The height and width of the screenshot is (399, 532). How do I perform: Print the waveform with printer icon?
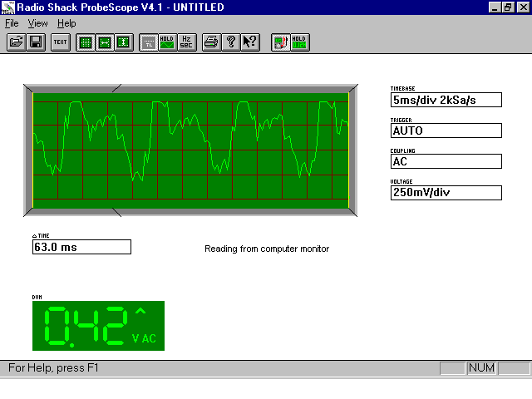[212, 42]
